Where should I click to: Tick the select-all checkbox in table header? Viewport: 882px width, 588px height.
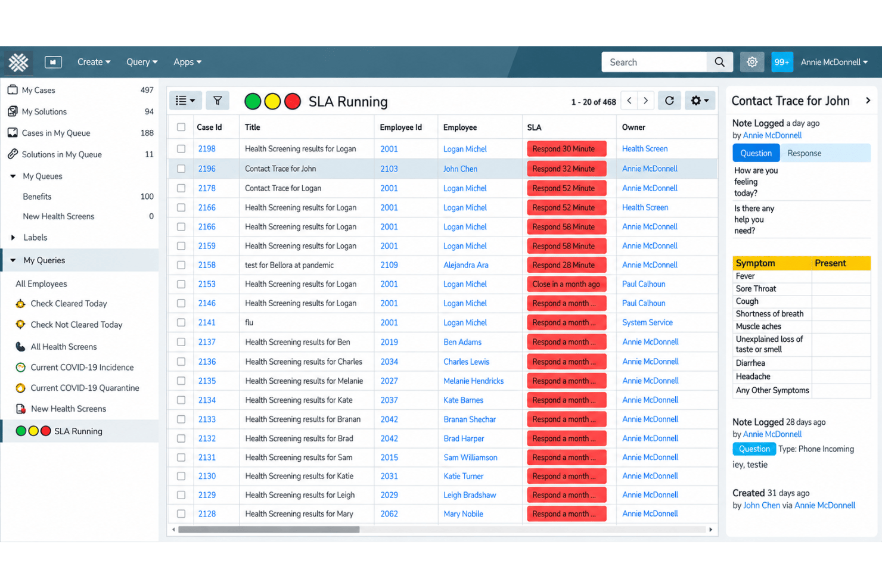[181, 127]
